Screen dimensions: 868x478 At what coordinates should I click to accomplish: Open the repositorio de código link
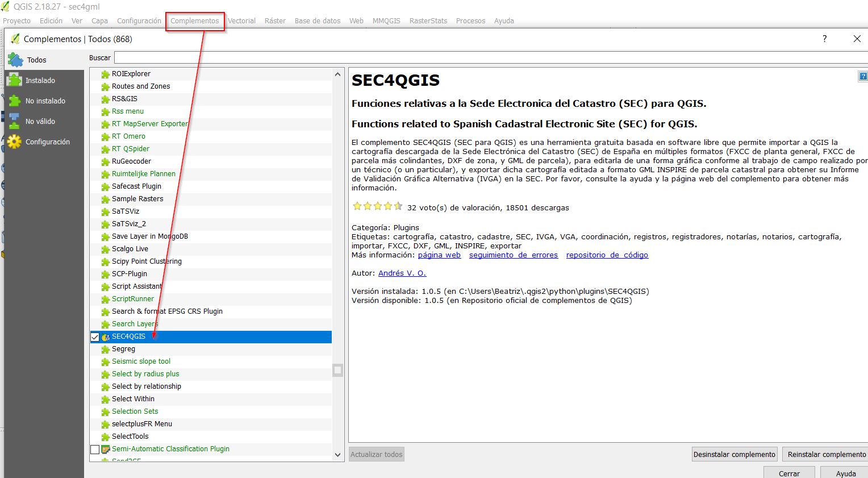coord(607,255)
